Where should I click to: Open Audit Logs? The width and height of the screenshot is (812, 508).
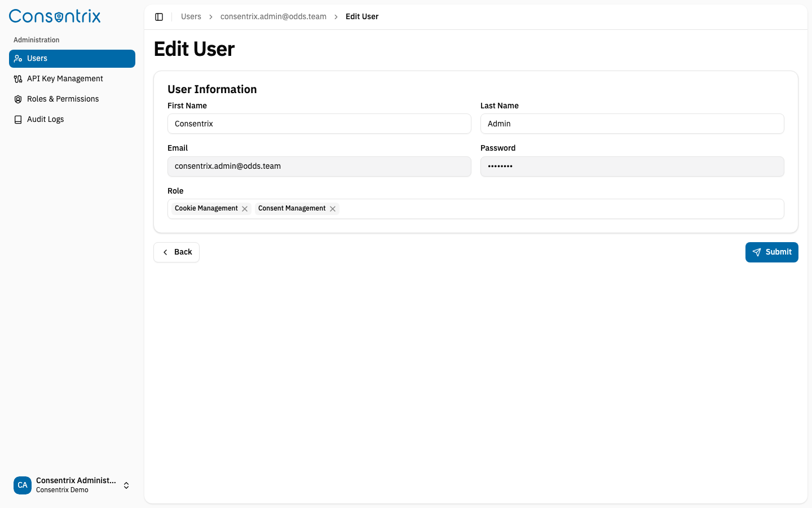[x=72, y=120]
